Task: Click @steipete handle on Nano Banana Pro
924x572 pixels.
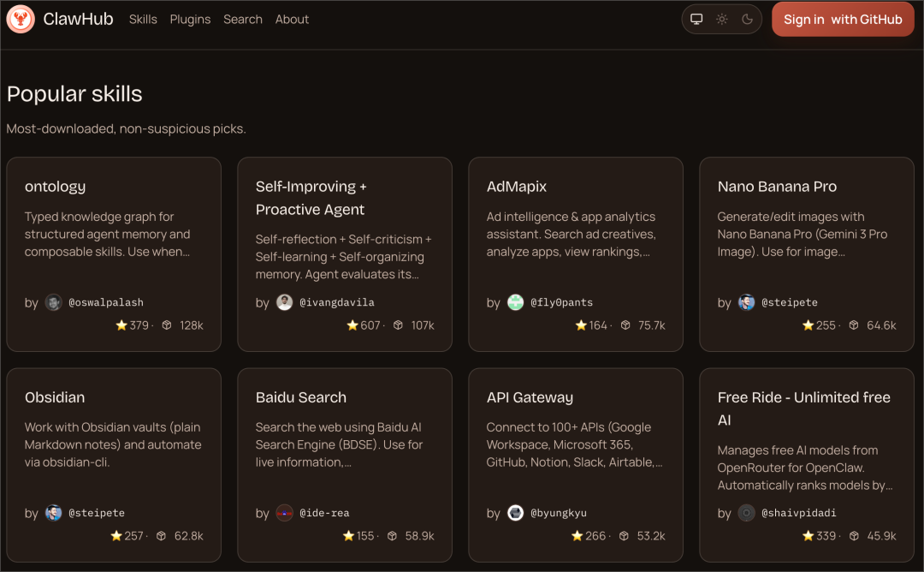Action: 790,302
